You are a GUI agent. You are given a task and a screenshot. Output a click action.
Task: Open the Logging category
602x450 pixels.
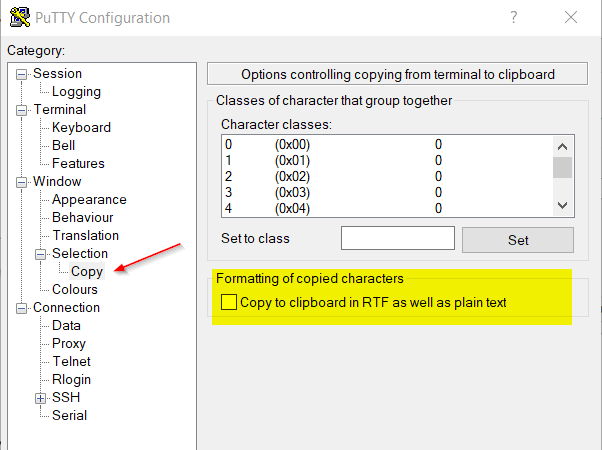(x=76, y=91)
